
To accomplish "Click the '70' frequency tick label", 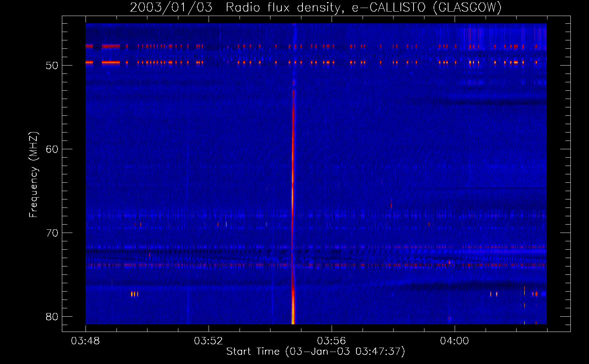I will (52, 233).
